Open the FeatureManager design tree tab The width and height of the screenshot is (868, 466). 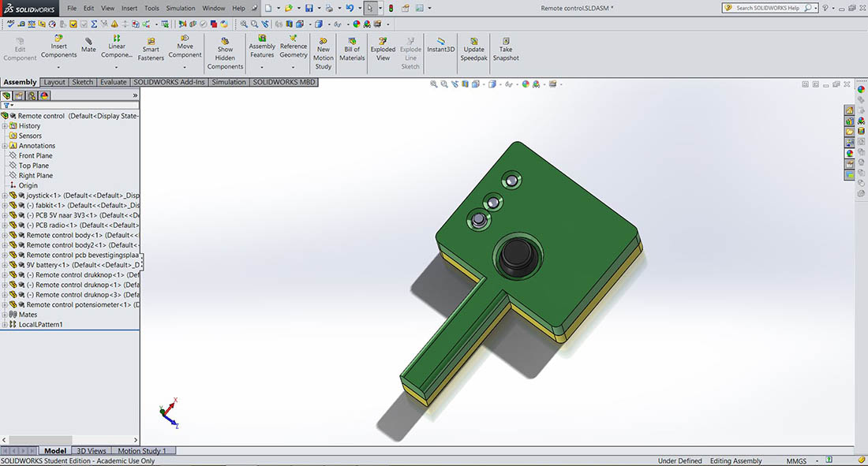[x=6, y=95]
